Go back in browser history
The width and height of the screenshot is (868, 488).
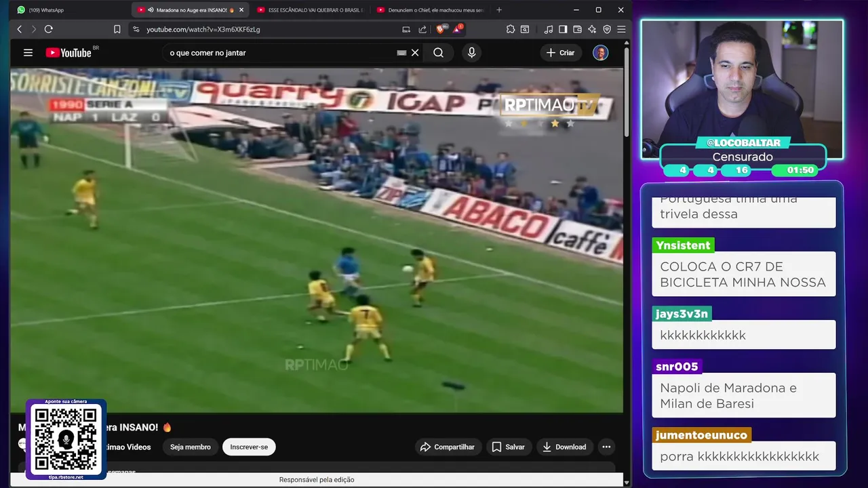[x=19, y=29]
